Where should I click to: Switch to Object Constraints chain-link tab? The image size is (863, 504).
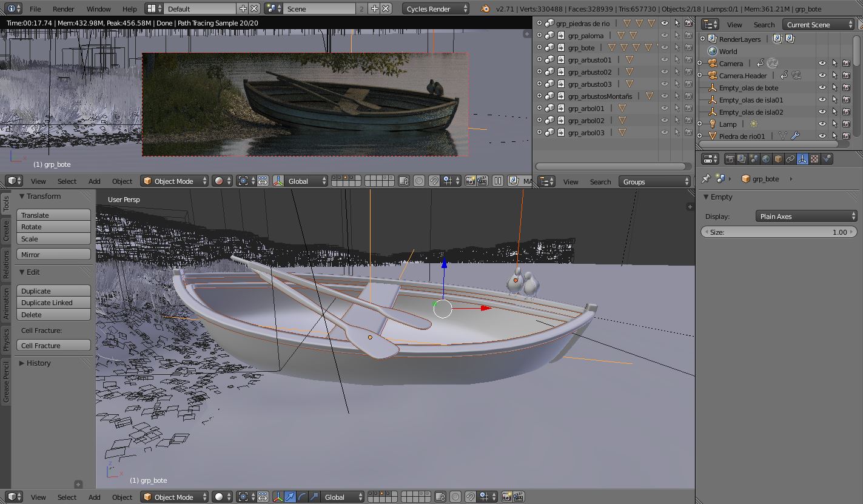click(790, 159)
